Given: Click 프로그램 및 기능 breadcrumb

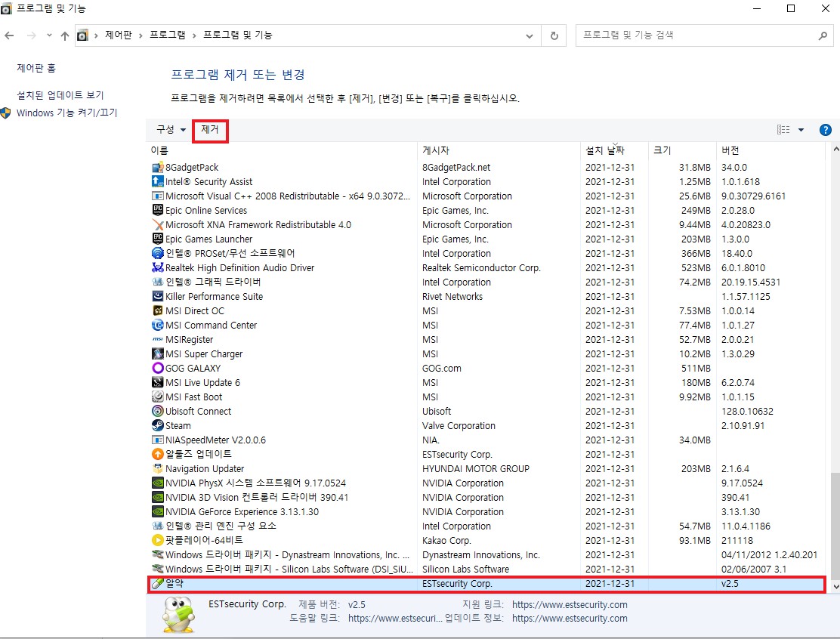Looking at the screenshot, I should [238, 35].
